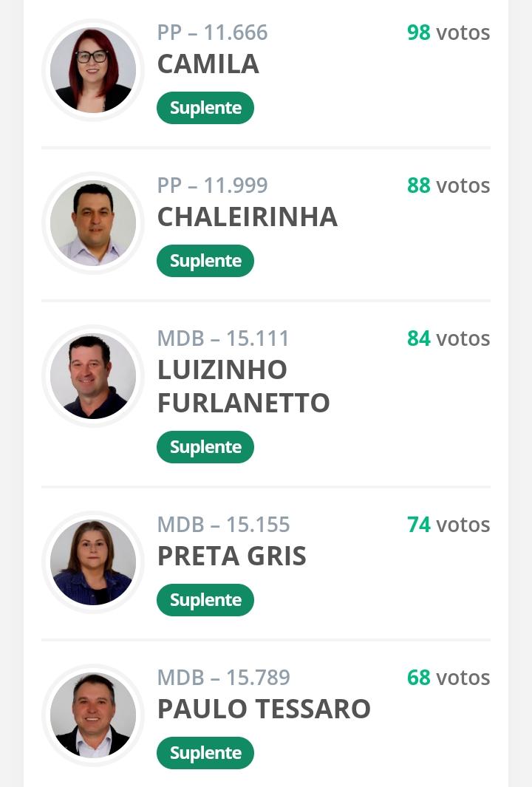Open Preta Gris's candidate photo

click(x=93, y=562)
